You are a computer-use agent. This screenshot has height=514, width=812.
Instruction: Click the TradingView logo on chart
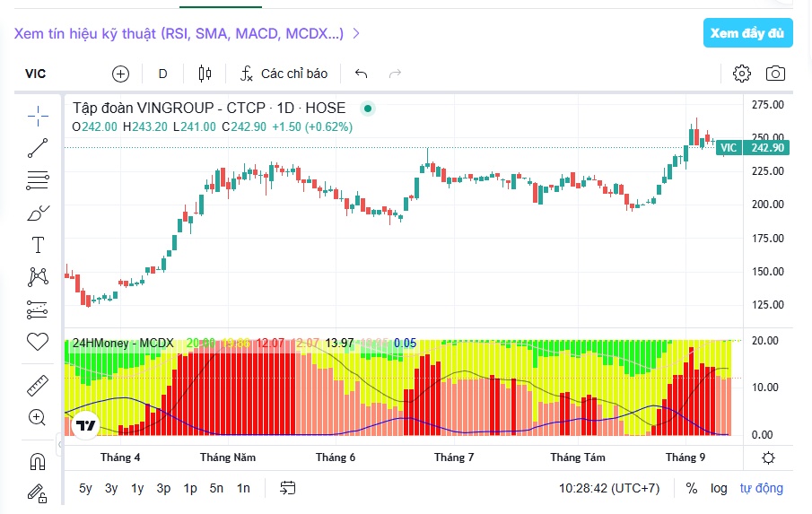85,425
